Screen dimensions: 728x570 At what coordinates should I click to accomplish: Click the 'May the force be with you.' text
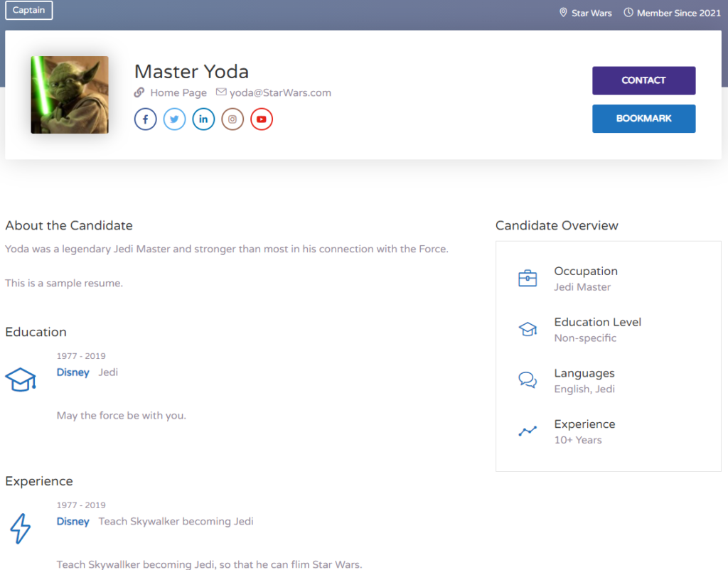point(121,416)
